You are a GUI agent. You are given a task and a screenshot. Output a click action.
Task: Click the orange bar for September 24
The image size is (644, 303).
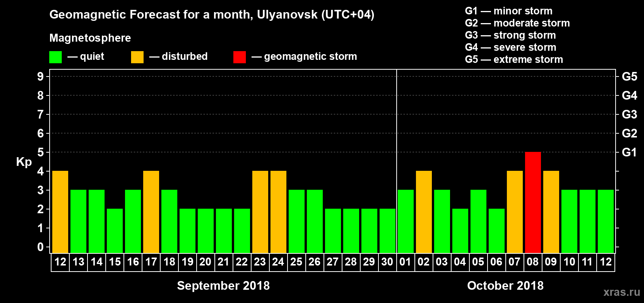[x=278, y=212]
